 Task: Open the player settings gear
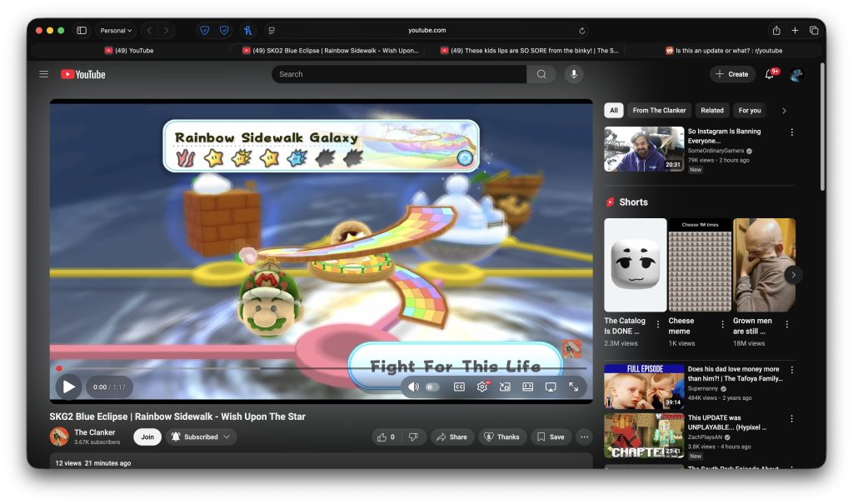(x=482, y=387)
